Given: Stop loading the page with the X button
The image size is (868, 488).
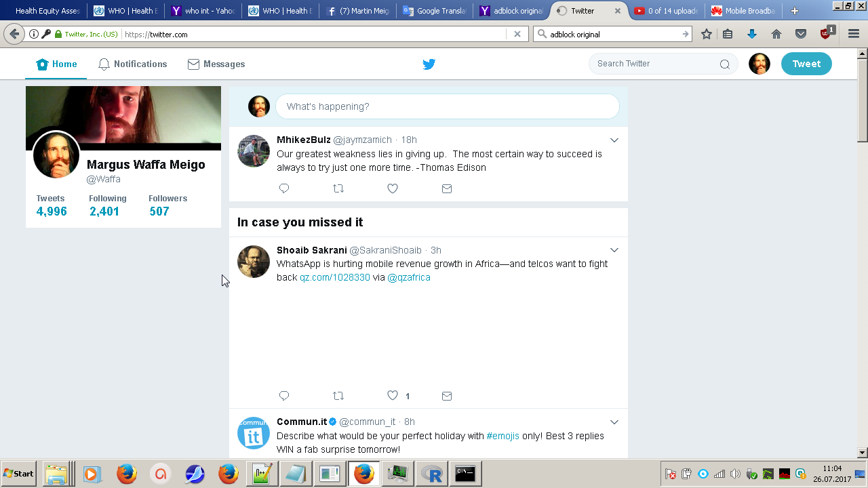Looking at the screenshot, I should [x=517, y=34].
